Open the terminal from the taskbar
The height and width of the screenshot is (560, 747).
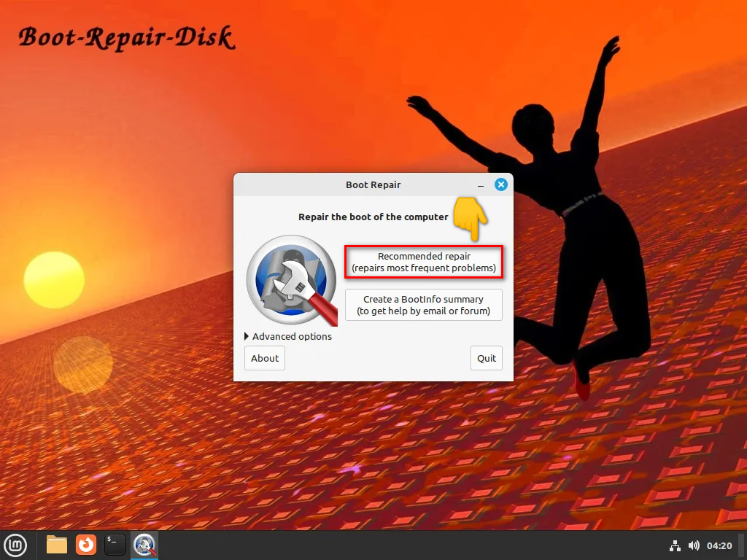pyautogui.click(x=115, y=545)
